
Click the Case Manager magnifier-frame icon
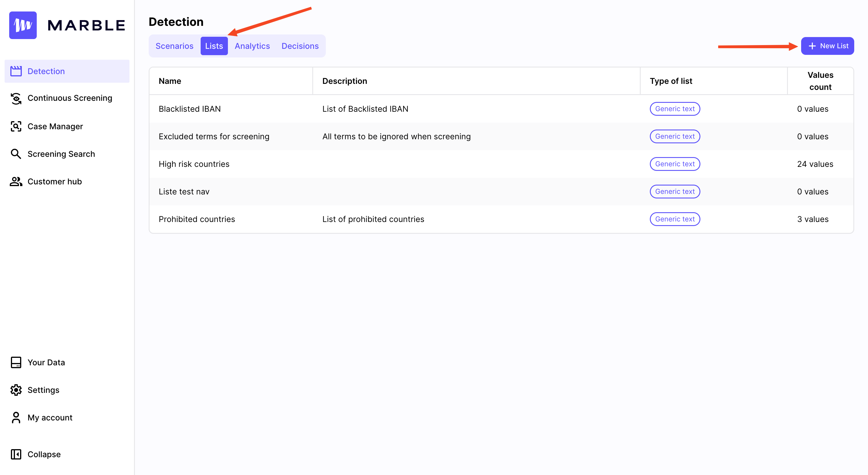tap(16, 126)
